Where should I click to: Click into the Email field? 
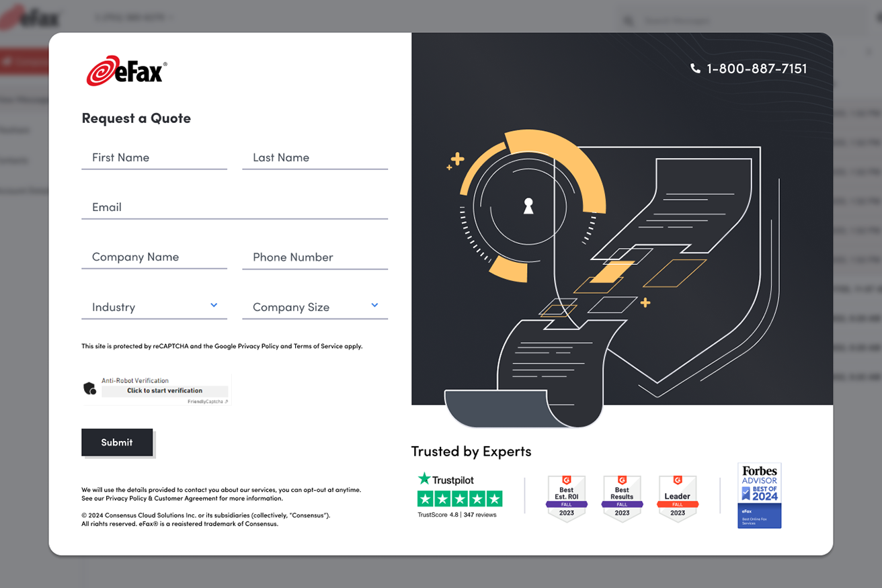[x=235, y=207]
